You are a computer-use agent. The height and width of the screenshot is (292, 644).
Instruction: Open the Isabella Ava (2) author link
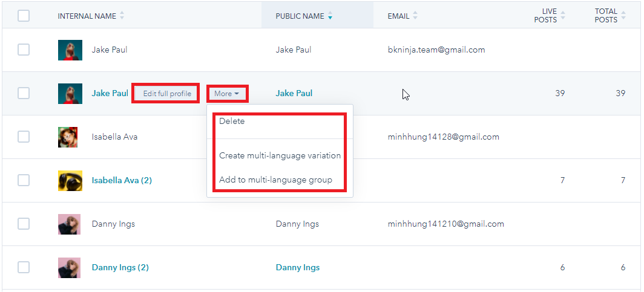(x=122, y=180)
